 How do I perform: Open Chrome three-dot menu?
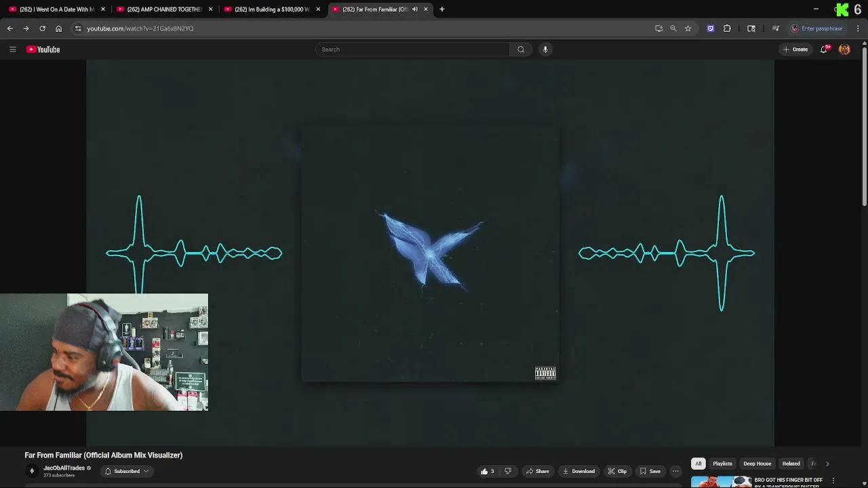point(858,28)
